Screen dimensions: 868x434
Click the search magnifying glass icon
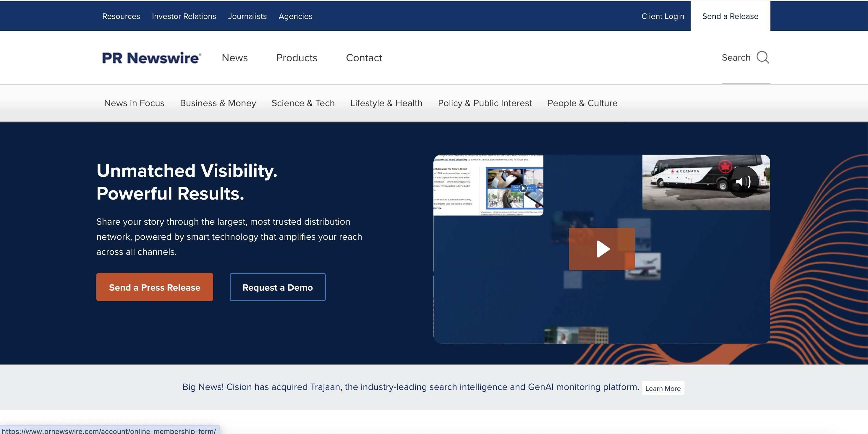coord(762,58)
